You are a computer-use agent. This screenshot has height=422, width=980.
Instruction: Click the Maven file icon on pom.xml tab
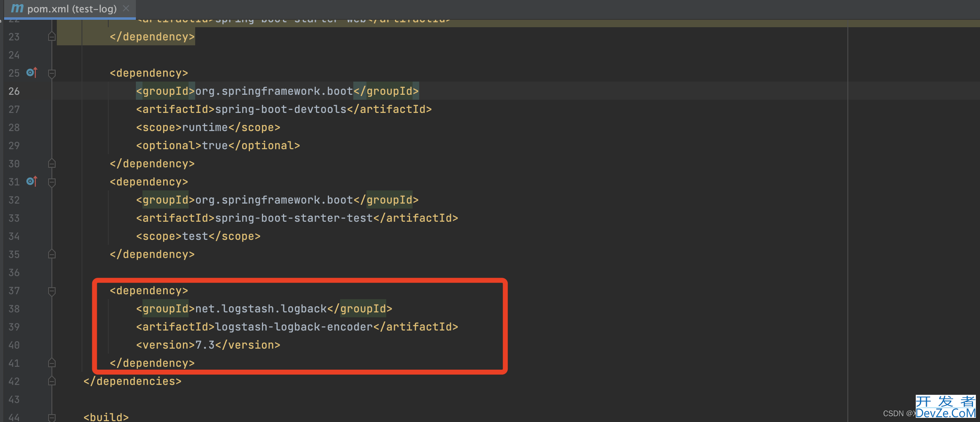point(17,8)
